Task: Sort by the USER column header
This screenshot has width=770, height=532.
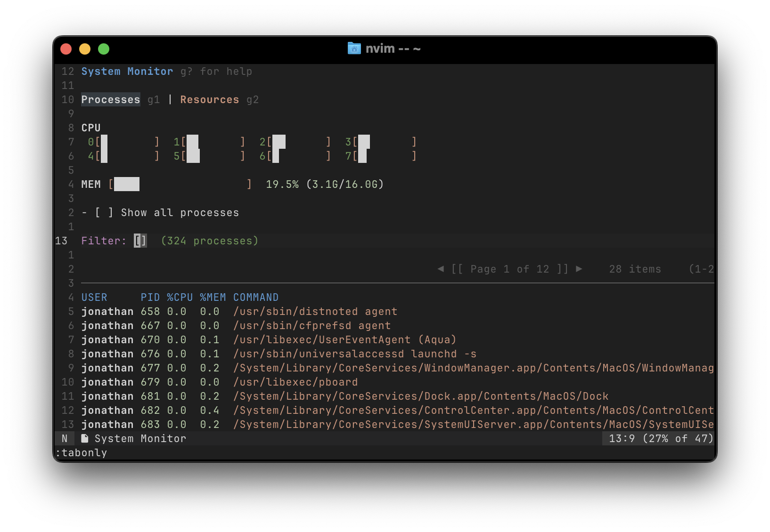Action: [94, 297]
